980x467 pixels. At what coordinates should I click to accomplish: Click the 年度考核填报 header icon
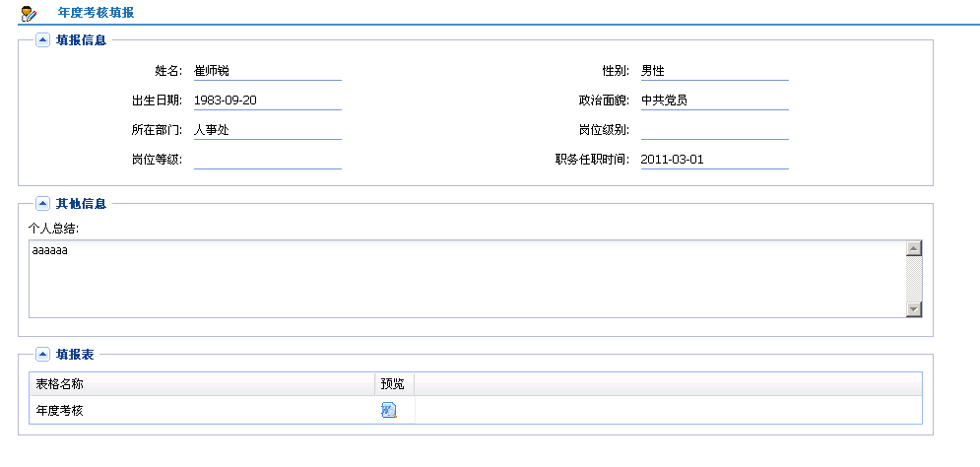coord(29,13)
